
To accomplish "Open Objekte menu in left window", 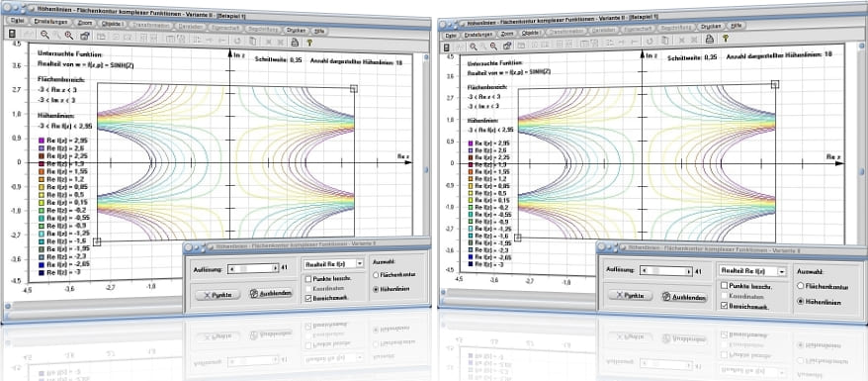I will tap(114, 24).
